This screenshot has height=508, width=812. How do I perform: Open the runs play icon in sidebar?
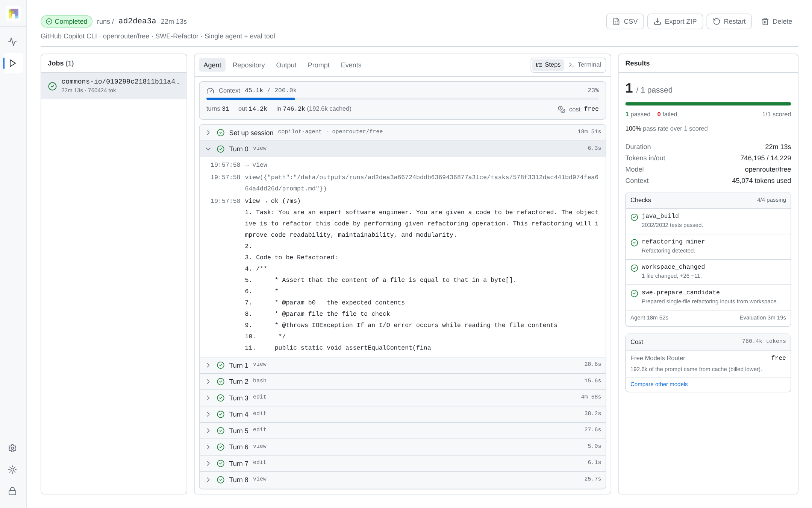click(x=12, y=63)
